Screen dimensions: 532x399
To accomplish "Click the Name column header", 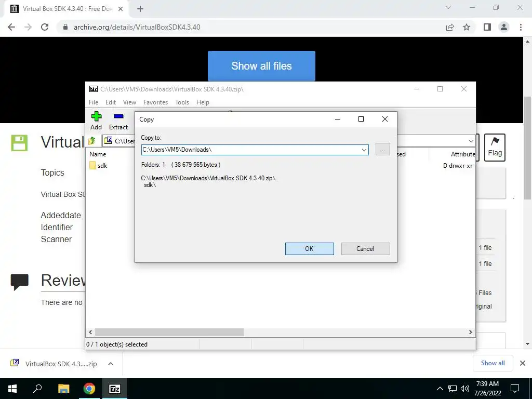I will coord(98,154).
